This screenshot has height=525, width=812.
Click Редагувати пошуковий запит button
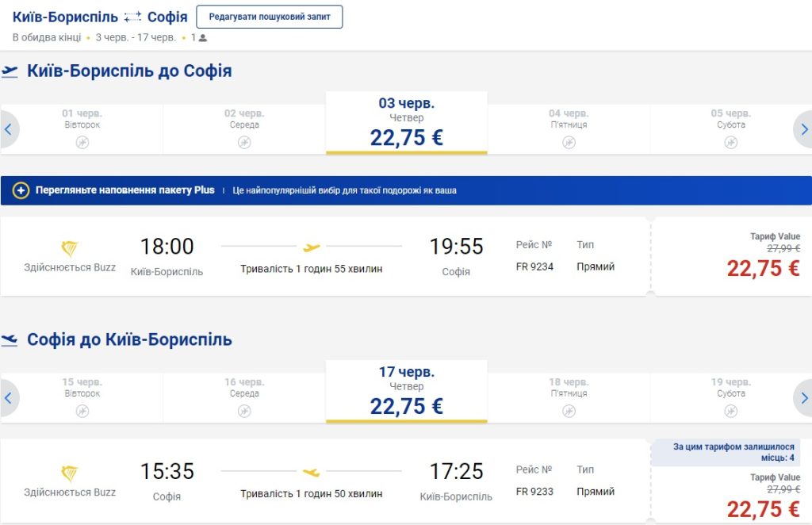tap(270, 17)
